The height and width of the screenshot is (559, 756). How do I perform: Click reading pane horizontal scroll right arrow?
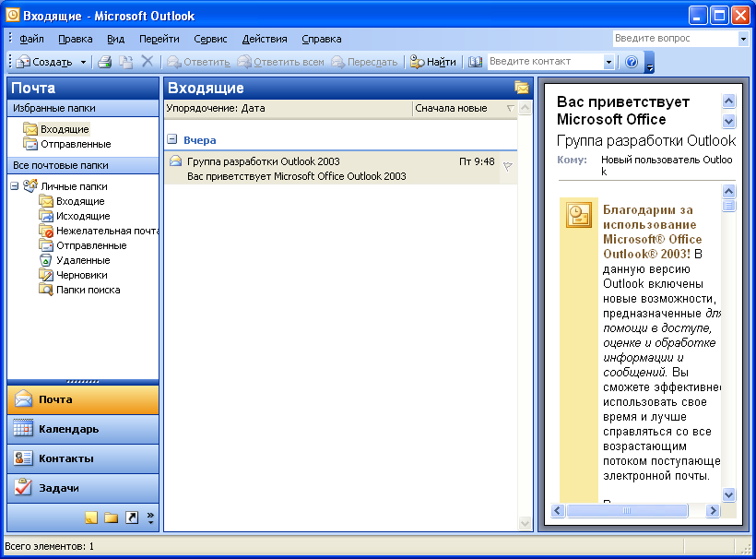[x=713, y=510]
